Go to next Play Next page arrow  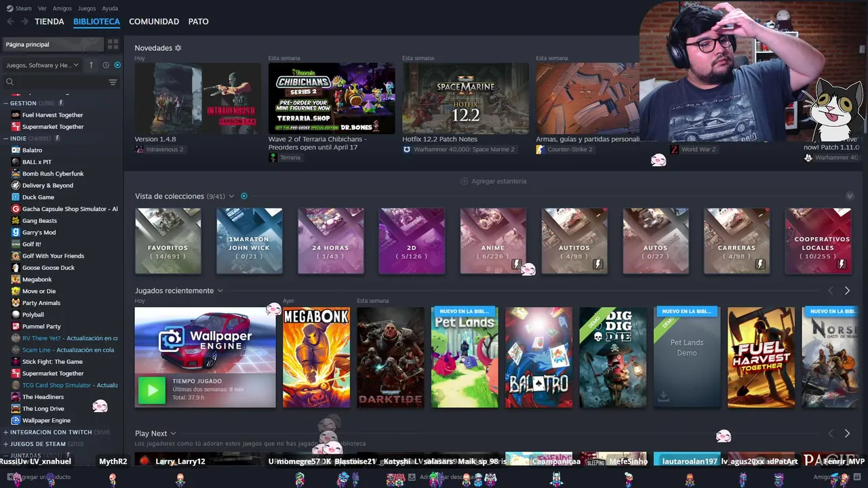[847, 433]
